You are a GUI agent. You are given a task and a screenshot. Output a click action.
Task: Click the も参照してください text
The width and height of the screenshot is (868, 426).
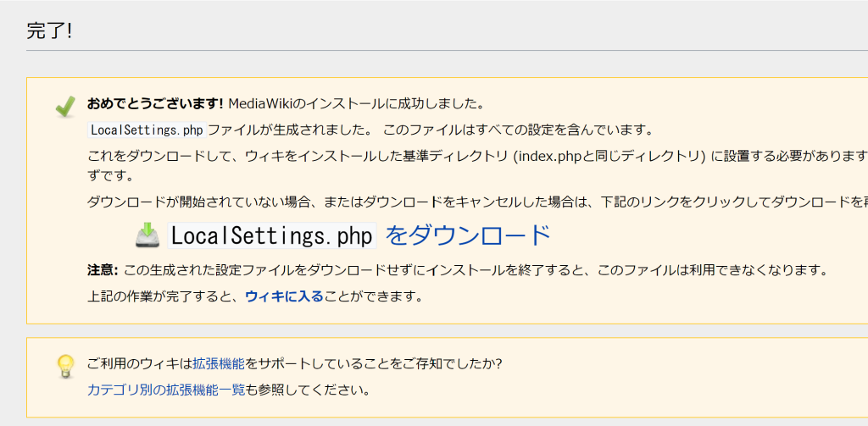click(308, 390)
